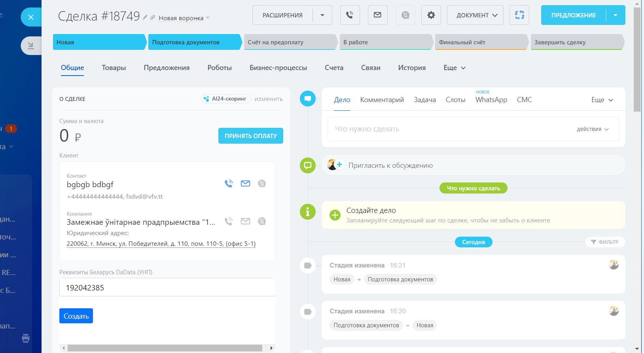Expand the Документ dropdown

point(475,15)
